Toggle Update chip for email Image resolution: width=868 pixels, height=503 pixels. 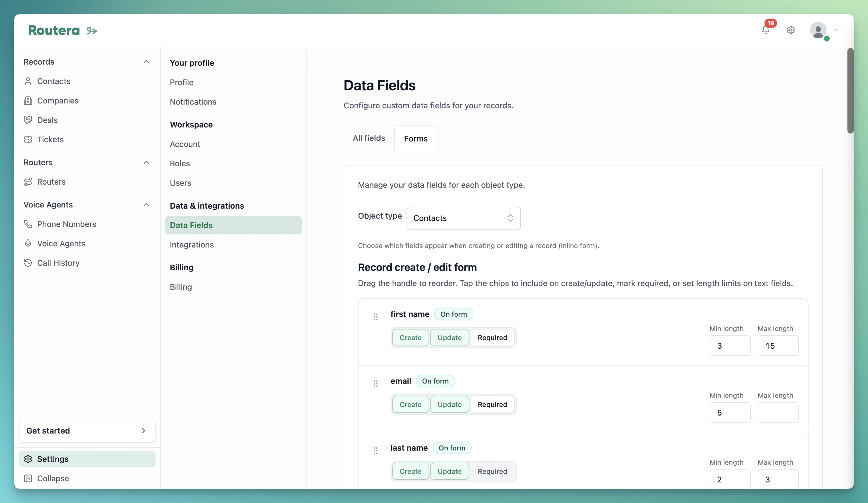(x=449, y=404)
